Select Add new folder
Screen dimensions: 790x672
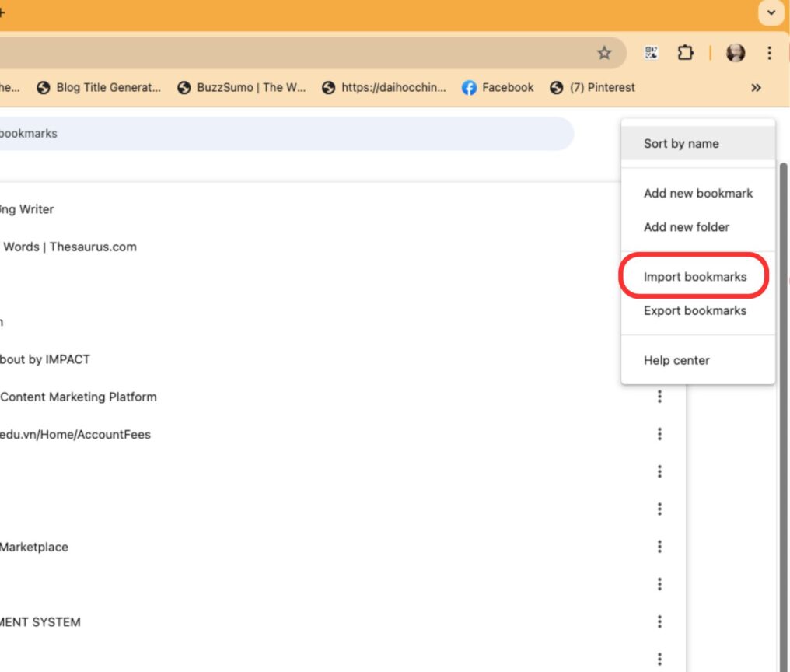(687, 227)
